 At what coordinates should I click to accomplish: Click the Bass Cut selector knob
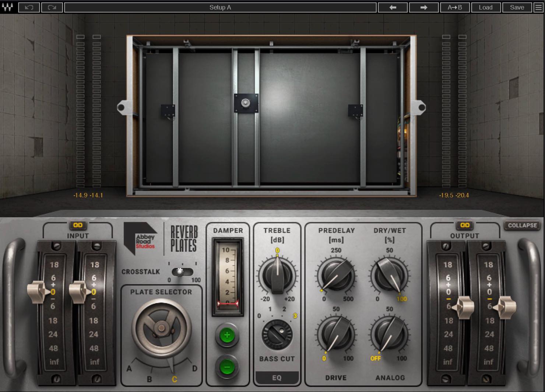click(277, 335)
